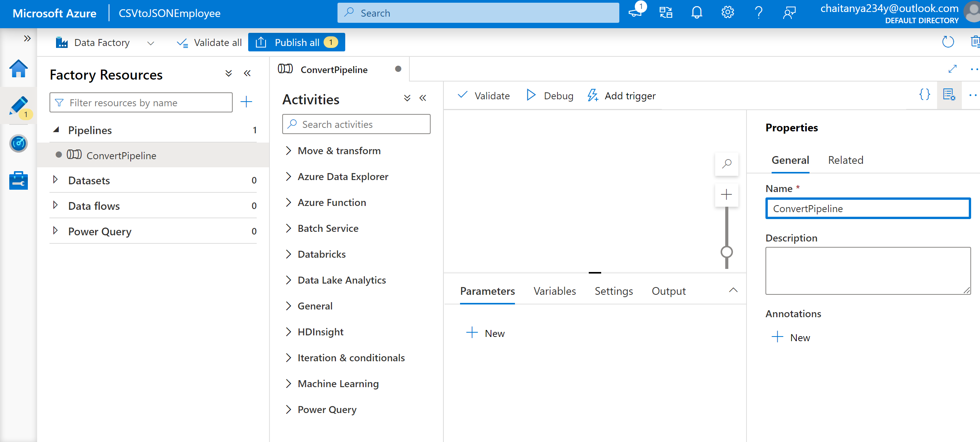Expand all Factory Resources with double chevron
Screen dimensions: 980x442
pos(228,73)
